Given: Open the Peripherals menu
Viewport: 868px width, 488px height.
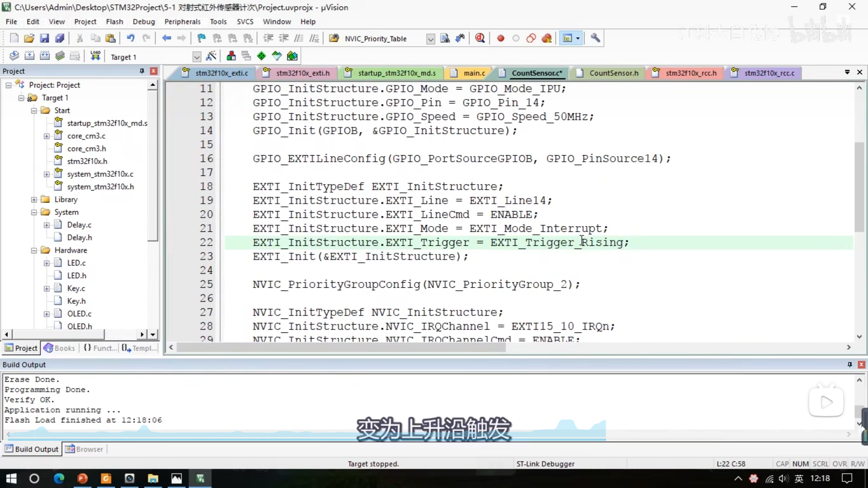Looking at the screenshot, I should pos(182,22).
